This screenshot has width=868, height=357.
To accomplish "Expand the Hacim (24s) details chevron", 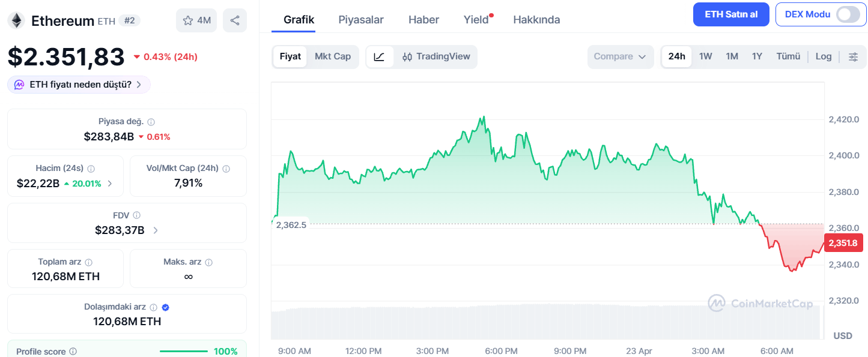I will click(x=110, y=183).
